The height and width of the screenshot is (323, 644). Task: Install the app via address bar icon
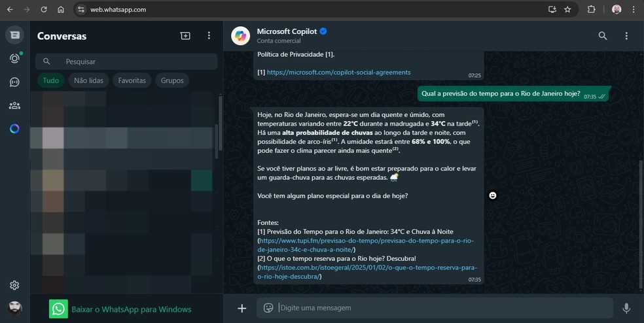[552, 9]
